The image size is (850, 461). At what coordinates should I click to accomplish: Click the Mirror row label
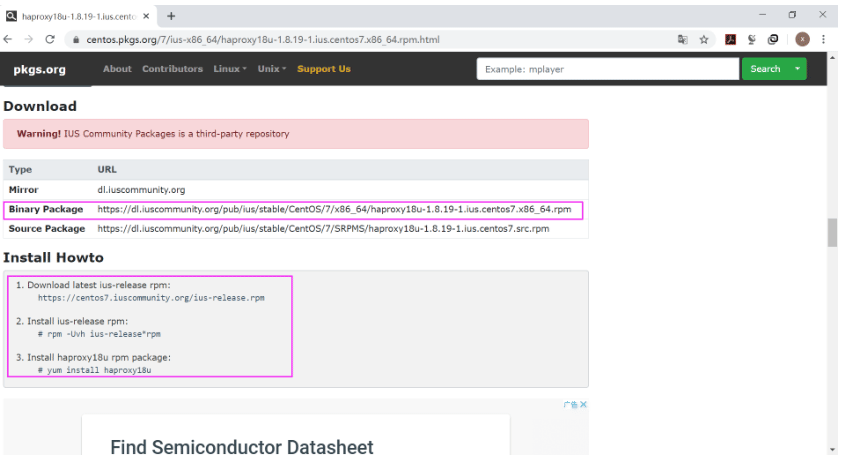point(23,190)
